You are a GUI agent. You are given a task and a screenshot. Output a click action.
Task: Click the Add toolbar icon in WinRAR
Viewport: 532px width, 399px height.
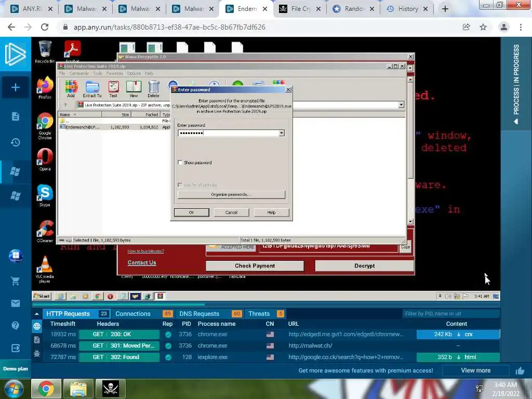[x=71, y=89]
